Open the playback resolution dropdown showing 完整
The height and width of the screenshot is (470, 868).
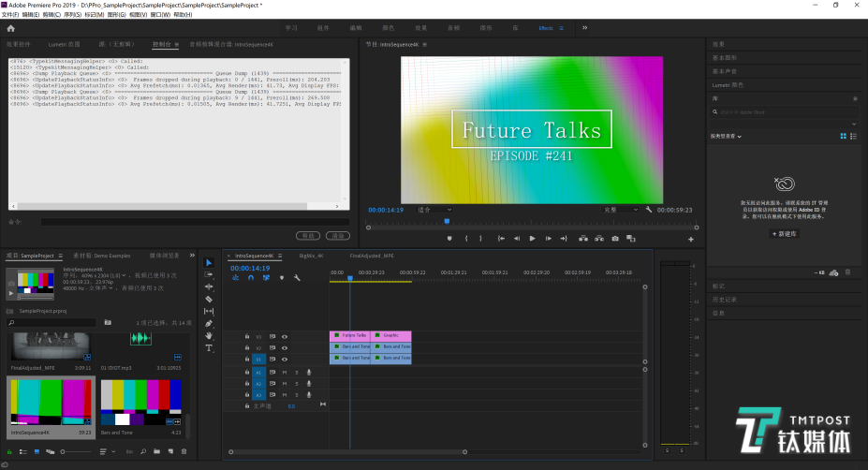(x=619, y=210)
